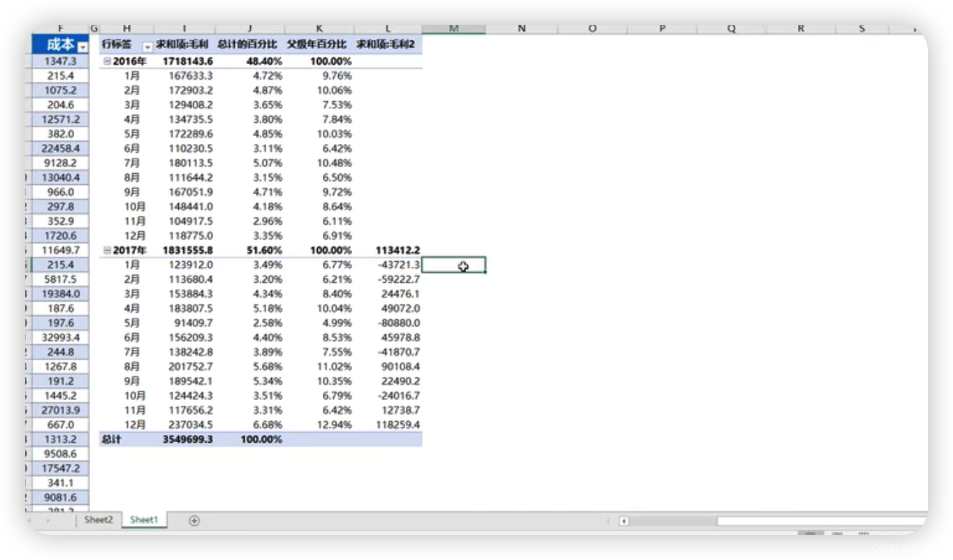Viewport: 953px width, 560px height.
Task: Select column O header
Action: click(592, 29)
